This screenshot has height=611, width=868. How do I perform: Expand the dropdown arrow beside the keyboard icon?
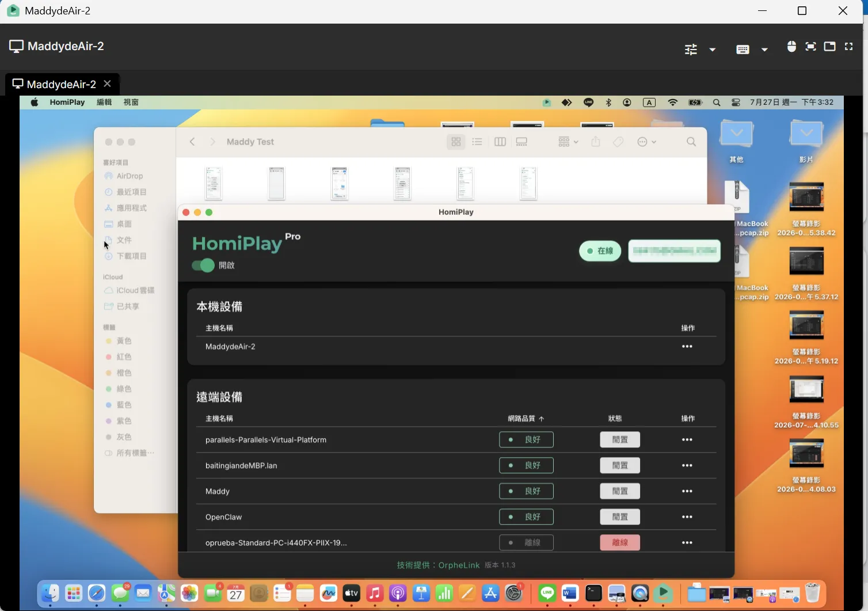click(764, 50)
